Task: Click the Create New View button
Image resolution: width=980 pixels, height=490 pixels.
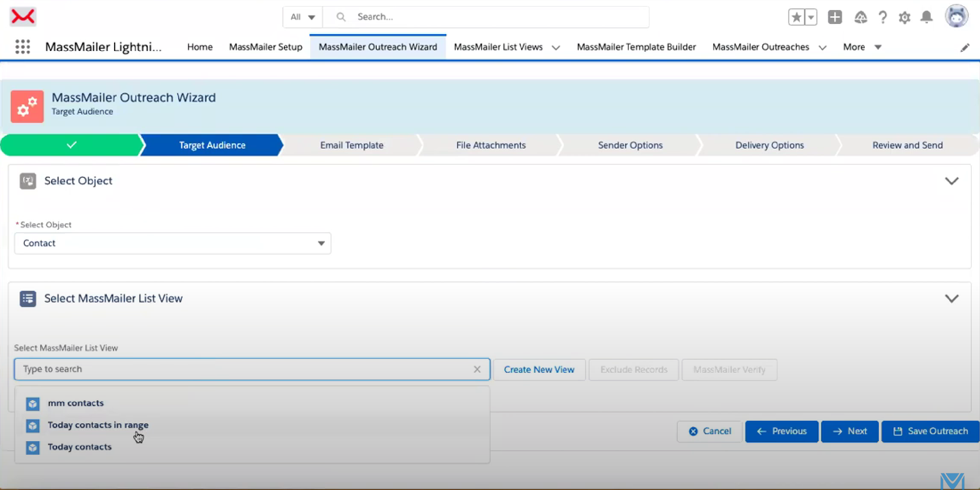Action: click(539, 370)
